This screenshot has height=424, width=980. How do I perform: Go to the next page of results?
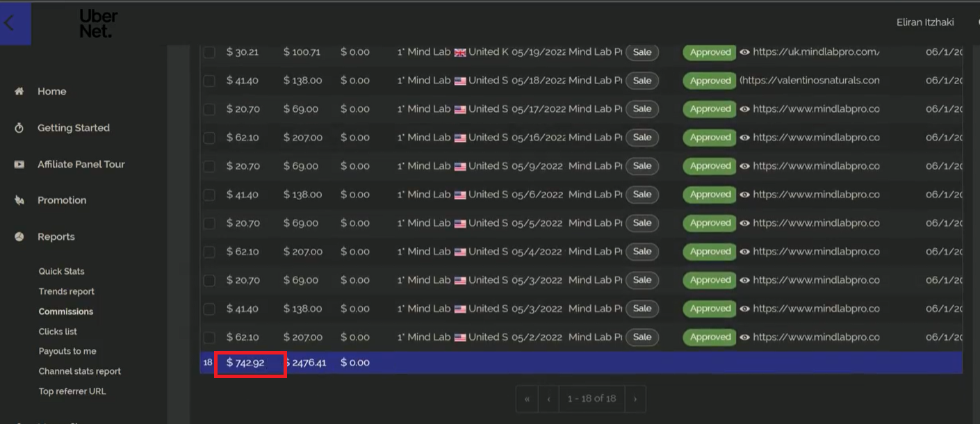pyautogui.click(x=635, y=399)
